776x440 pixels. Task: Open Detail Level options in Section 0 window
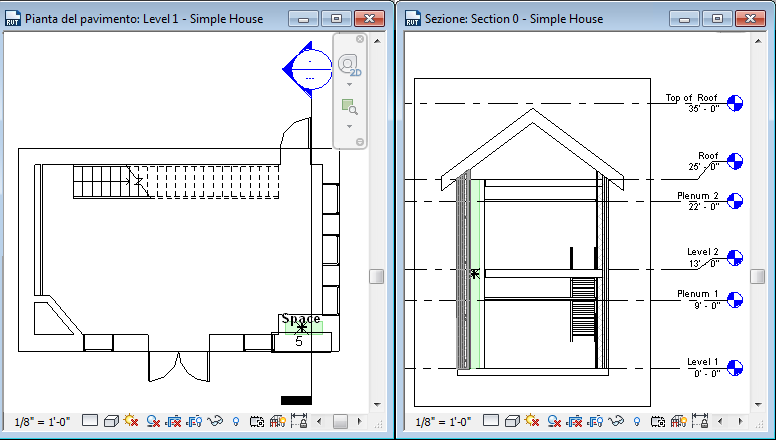490,421
